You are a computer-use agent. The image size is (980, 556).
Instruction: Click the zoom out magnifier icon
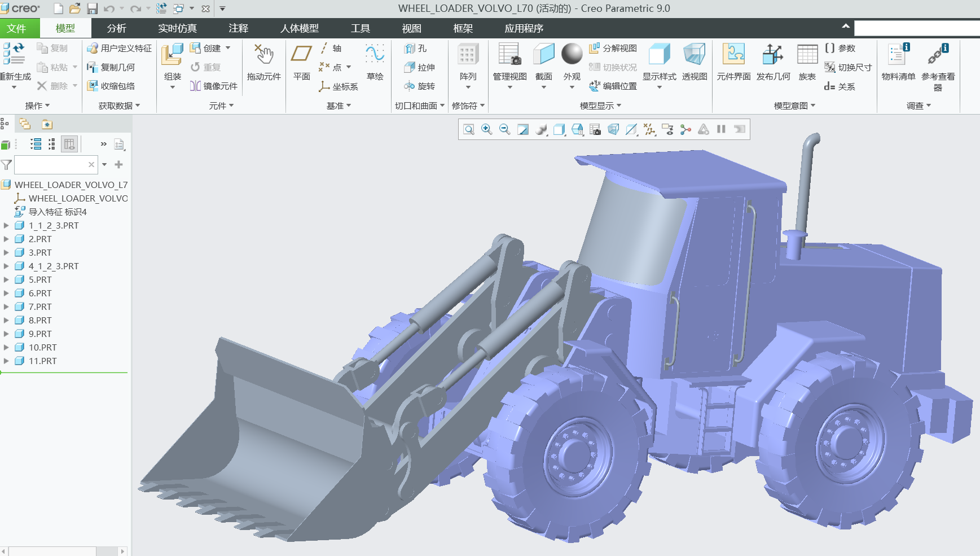(x=504, y=130)
